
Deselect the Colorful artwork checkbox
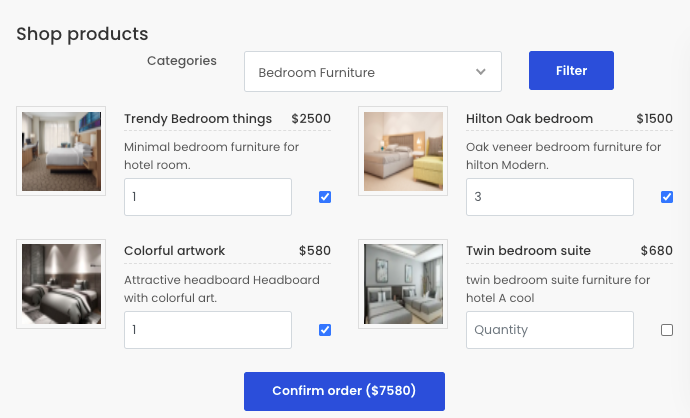tap(325, 330)
